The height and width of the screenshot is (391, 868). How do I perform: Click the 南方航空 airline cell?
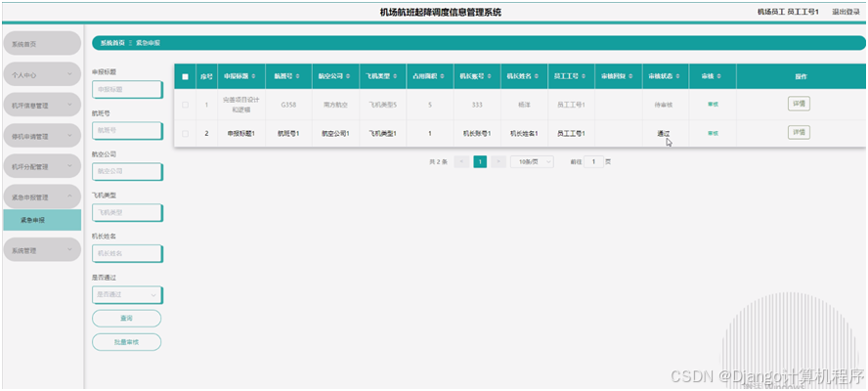335,105
